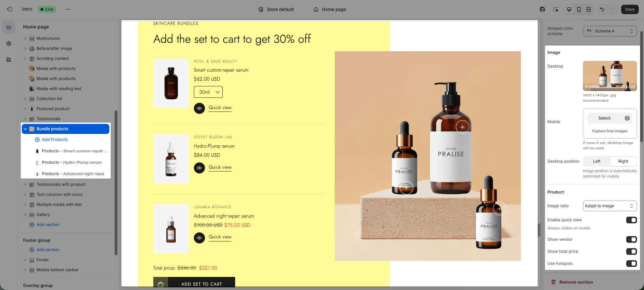Open the Home page template selector
The height and width of the screenshot is (290, 644).
pos(330,9)
